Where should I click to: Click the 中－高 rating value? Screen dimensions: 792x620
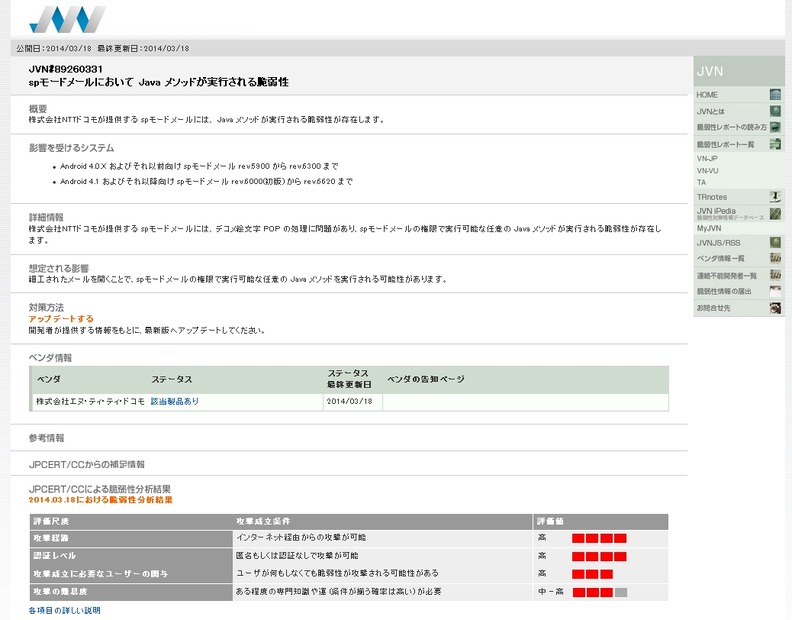[x=551, y=592]
